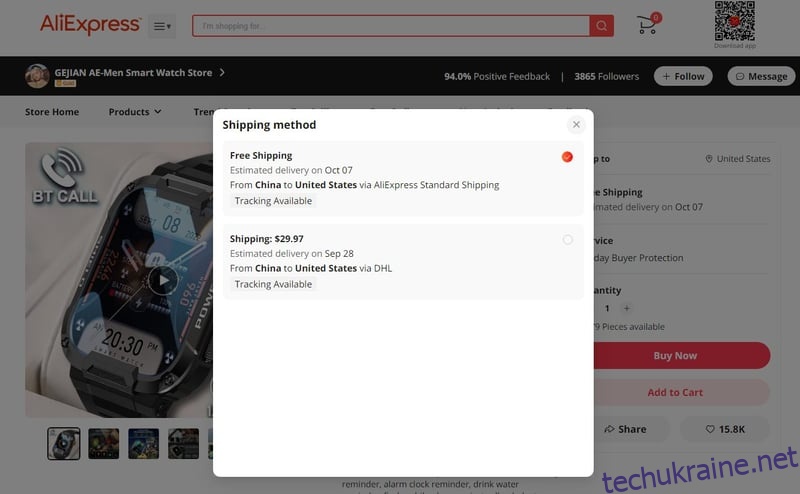The height and width of the screenshot is (494, 800).
Task: Select the Free Shipping radio option
Action: [567, 157]
